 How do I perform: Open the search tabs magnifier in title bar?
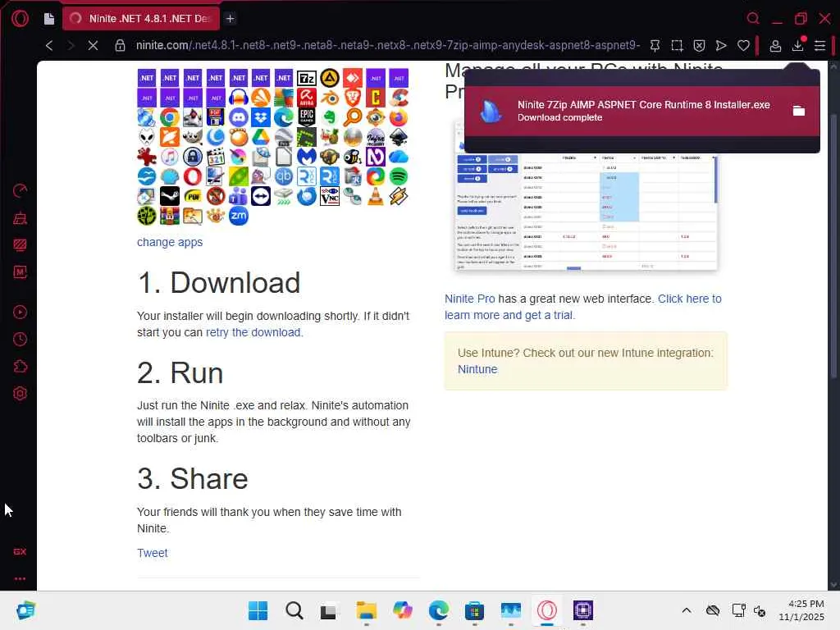point(753,19)
